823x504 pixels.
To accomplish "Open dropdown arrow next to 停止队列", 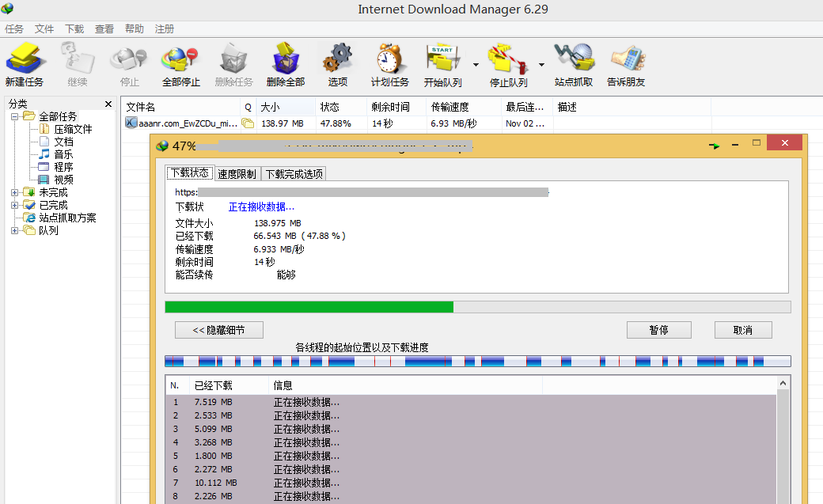I will tap(541, 65).
